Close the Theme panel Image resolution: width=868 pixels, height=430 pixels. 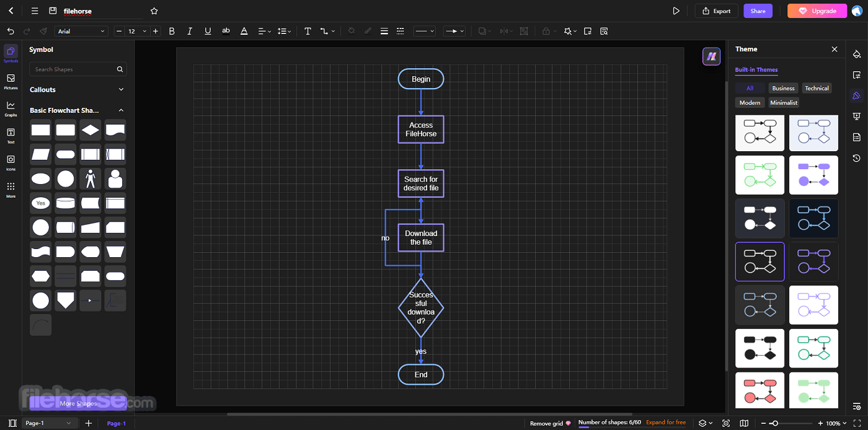click(x=834, y=49)
